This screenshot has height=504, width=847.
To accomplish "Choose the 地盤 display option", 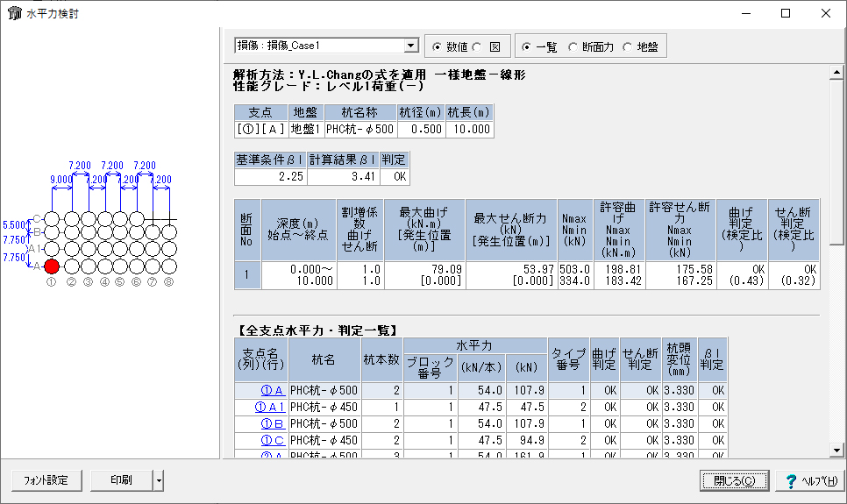I will click(627, 47).
